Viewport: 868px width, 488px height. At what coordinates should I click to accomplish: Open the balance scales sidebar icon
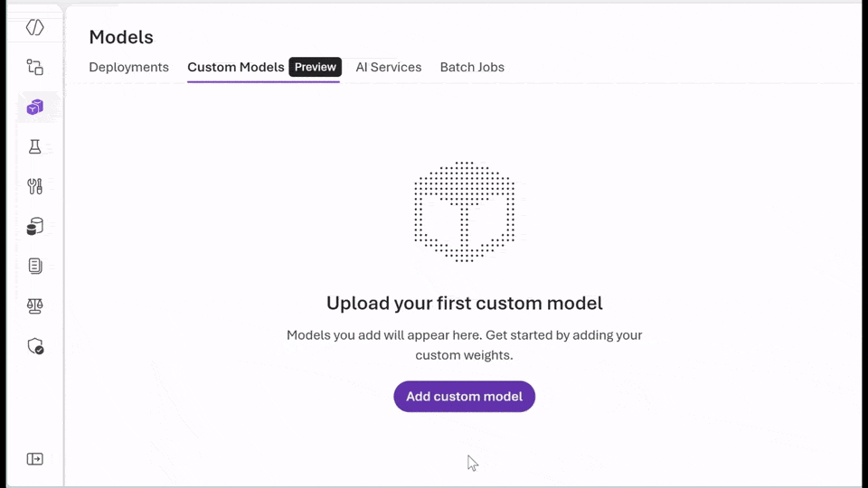[35, 306]
